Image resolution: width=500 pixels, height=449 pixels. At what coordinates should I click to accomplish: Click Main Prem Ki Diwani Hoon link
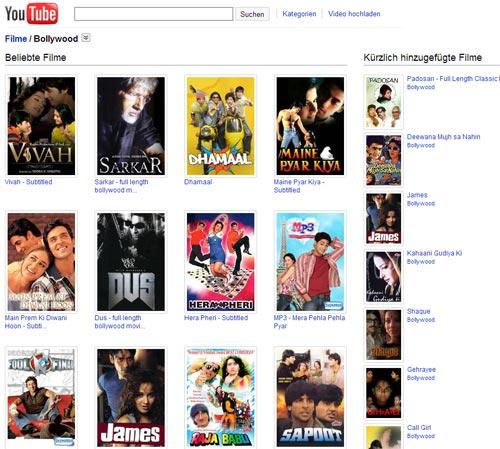pyautogui.click(x=36, y=322)
